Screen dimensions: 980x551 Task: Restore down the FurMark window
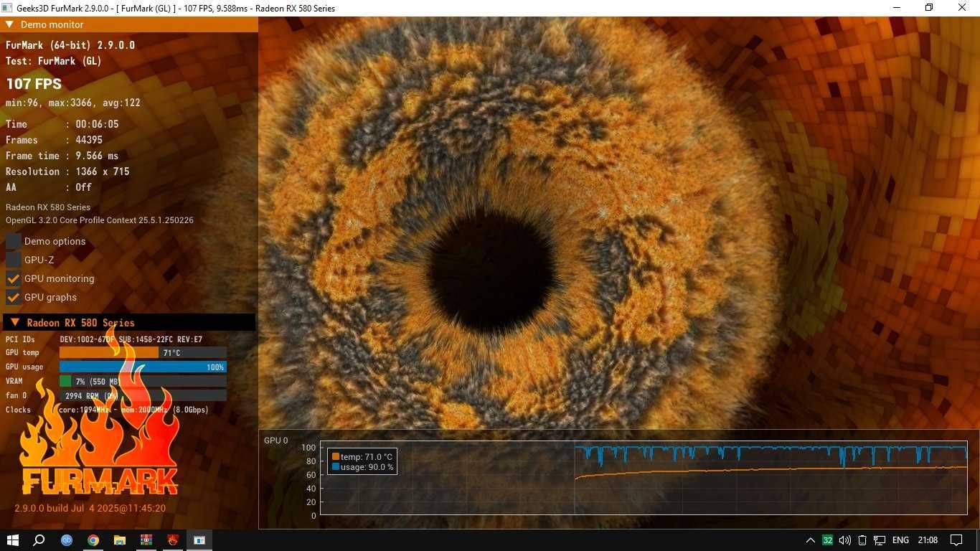point(929,8)
